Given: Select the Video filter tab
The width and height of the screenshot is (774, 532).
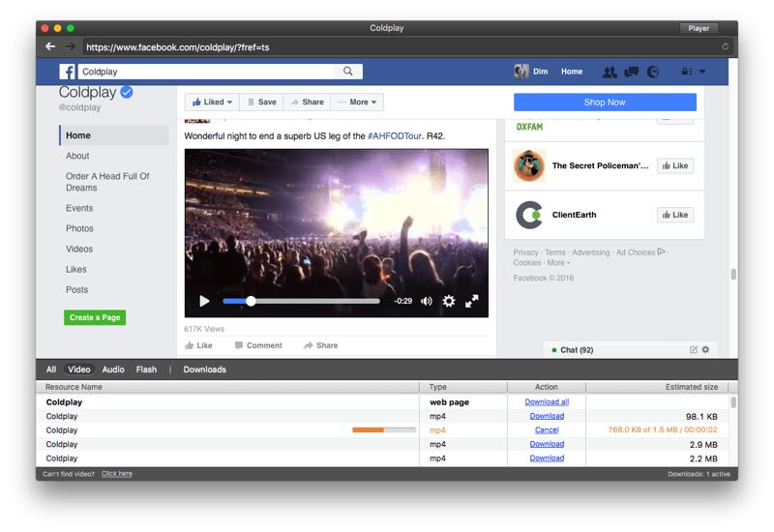Looking at the screenshot, I should (79, 369).
